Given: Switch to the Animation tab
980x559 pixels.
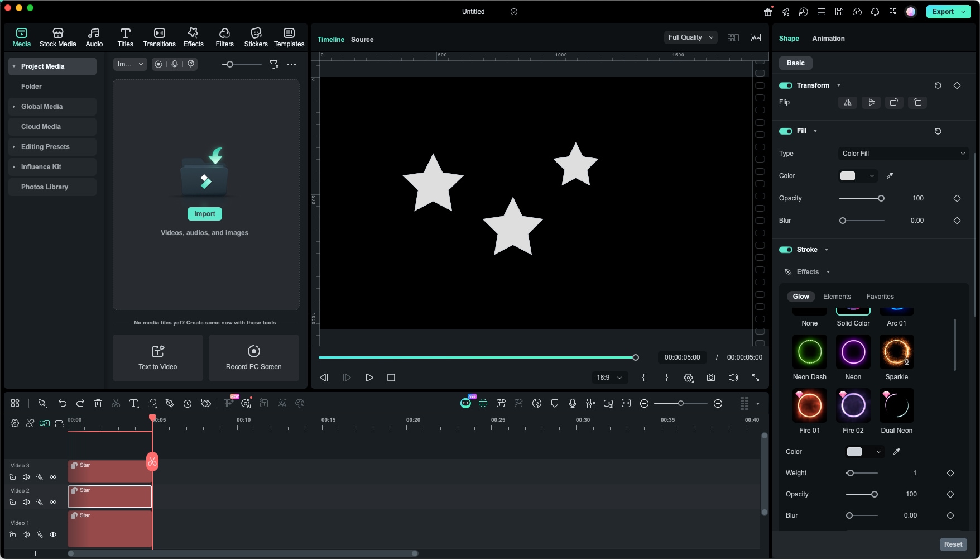Looking at the screenshot, I should (828, 39).
